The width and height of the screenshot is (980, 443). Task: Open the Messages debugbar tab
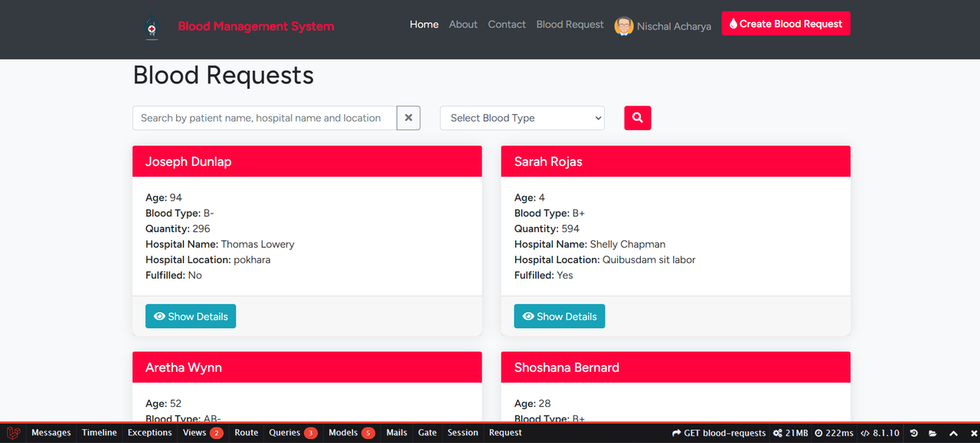(51, 433)
